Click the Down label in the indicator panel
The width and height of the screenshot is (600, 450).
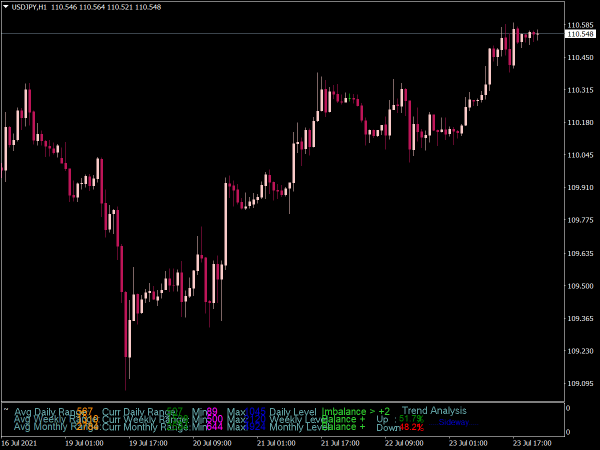pos(388,427)
